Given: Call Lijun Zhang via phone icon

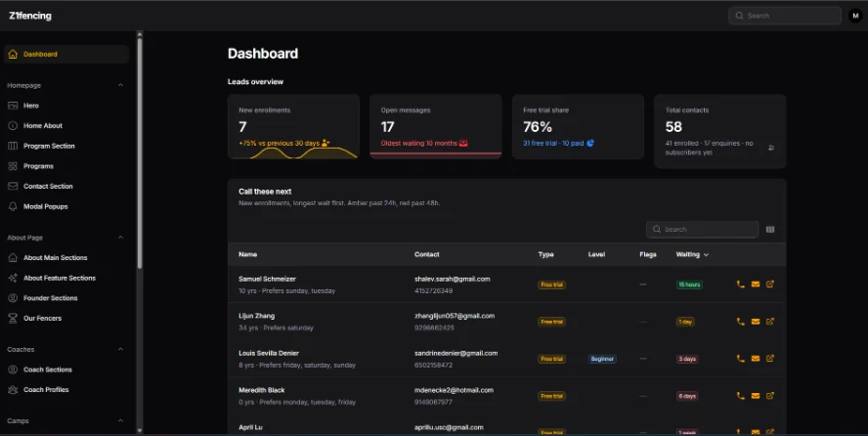Looking at the screenshot, I should [x=741, y=322].
